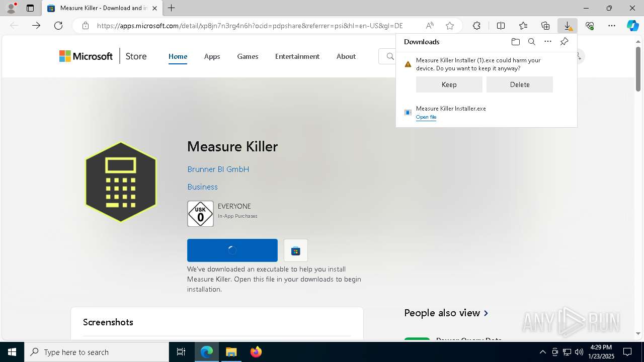View site information lock icon
The height and width of the screenshot is (362, 644).
[x=86, y=26]
